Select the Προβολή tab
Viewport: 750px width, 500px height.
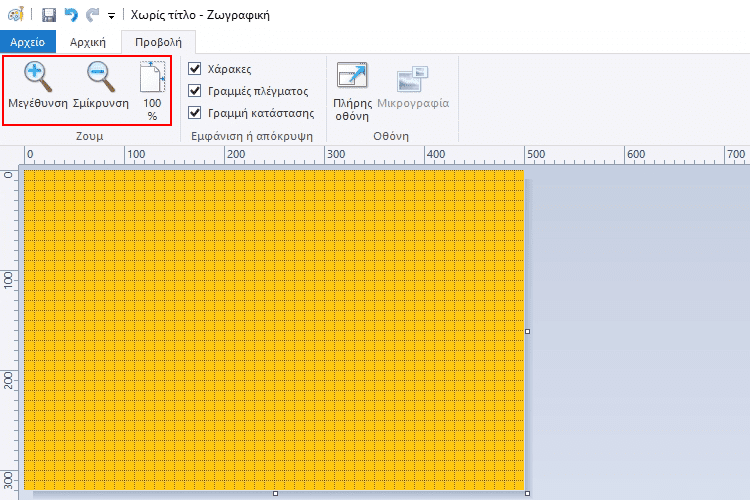(x=158, y=42)
